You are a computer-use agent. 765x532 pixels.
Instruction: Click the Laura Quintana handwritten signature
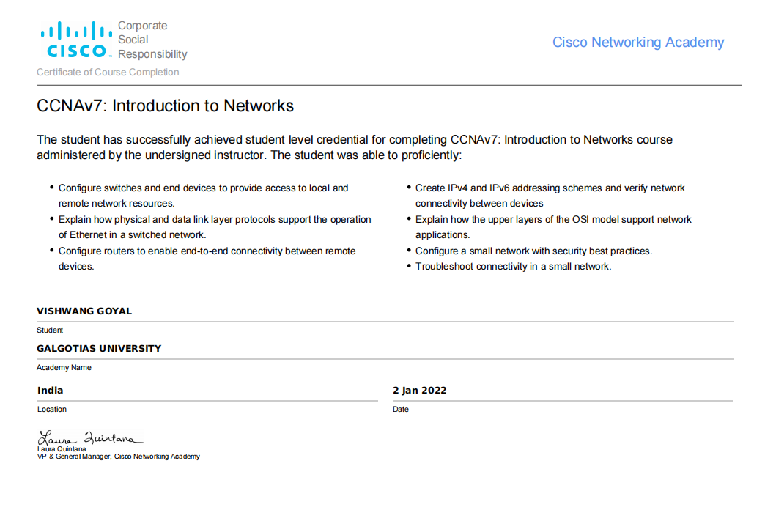pos(87,438)
